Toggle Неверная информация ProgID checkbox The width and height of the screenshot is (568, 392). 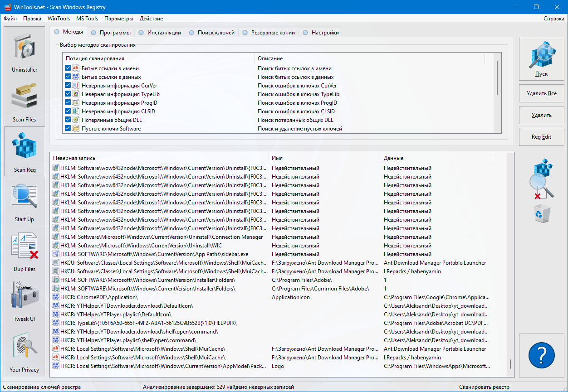(x=68, y=102)
